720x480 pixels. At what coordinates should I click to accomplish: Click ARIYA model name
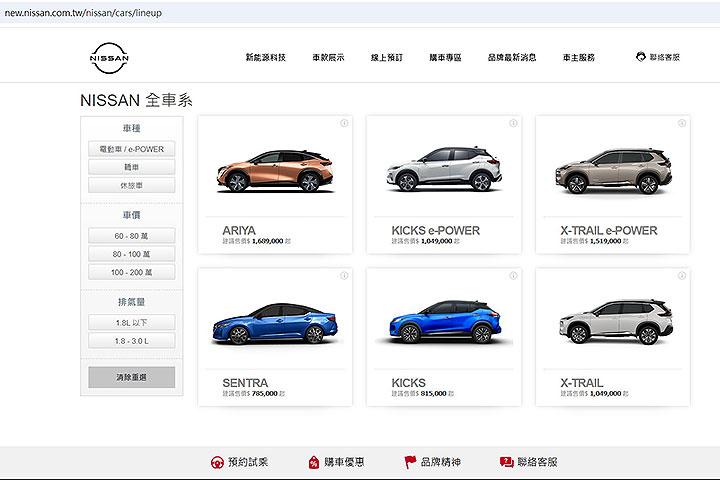pos(239,231)
